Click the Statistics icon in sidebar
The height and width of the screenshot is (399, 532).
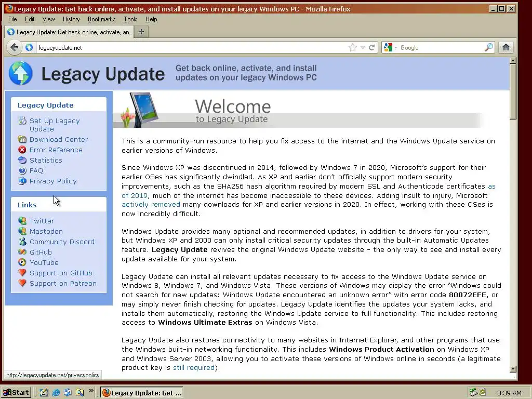[22, 160]
